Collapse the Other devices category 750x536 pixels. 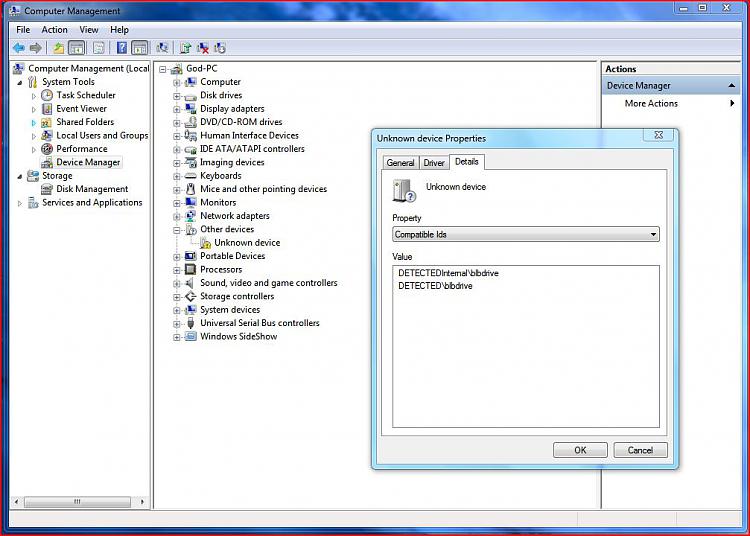tap(176, 230)
